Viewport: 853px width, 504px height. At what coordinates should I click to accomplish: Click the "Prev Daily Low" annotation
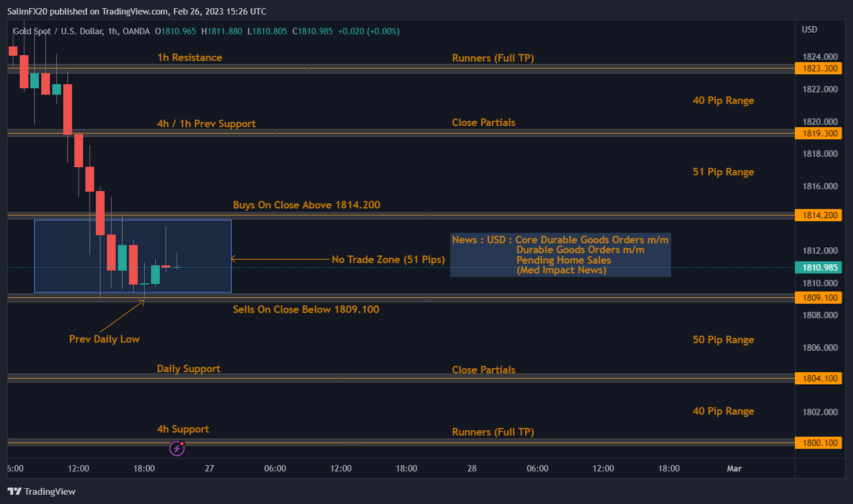[x=104, y=339]
